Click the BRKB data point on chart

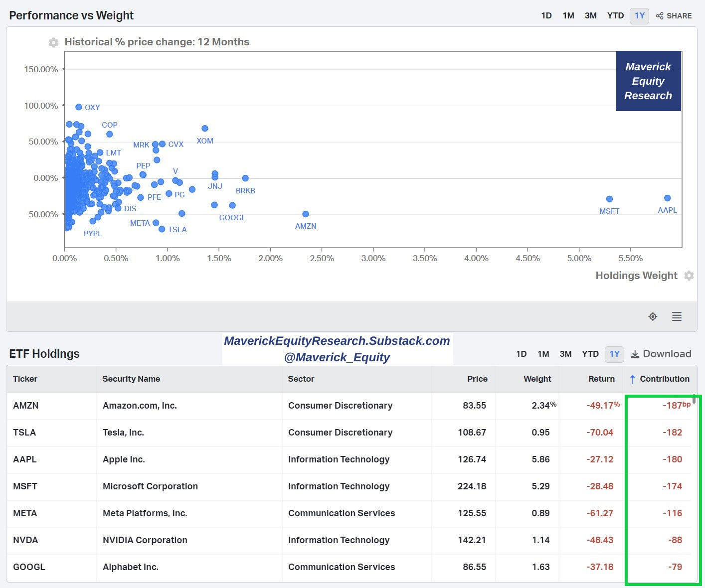click(x=245, y=178)
